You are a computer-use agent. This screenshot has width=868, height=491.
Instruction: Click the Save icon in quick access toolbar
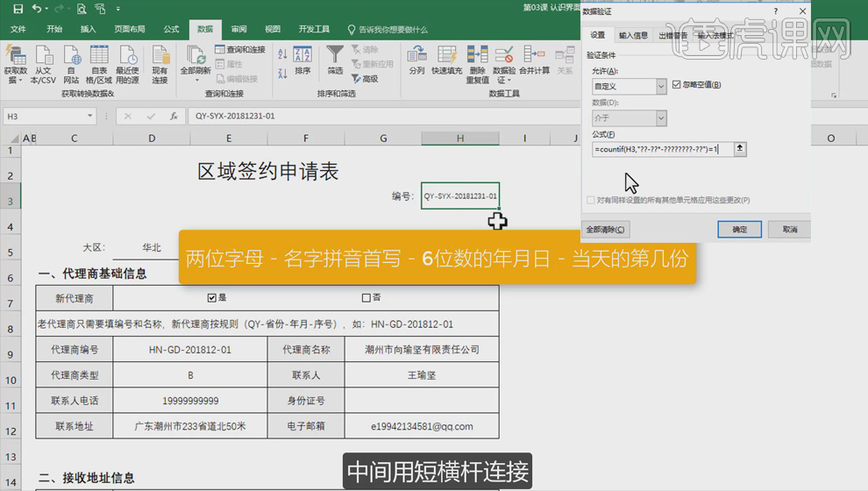tap(18, 9)
